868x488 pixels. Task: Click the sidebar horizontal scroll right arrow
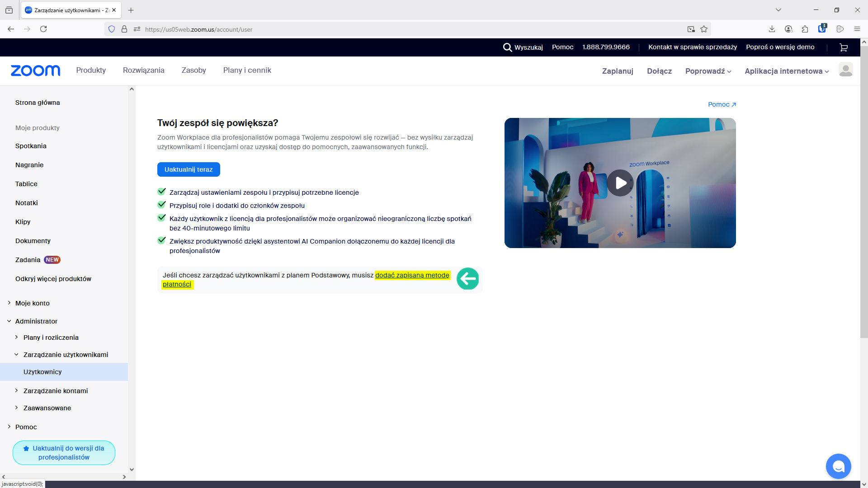(x=124, y=477)
